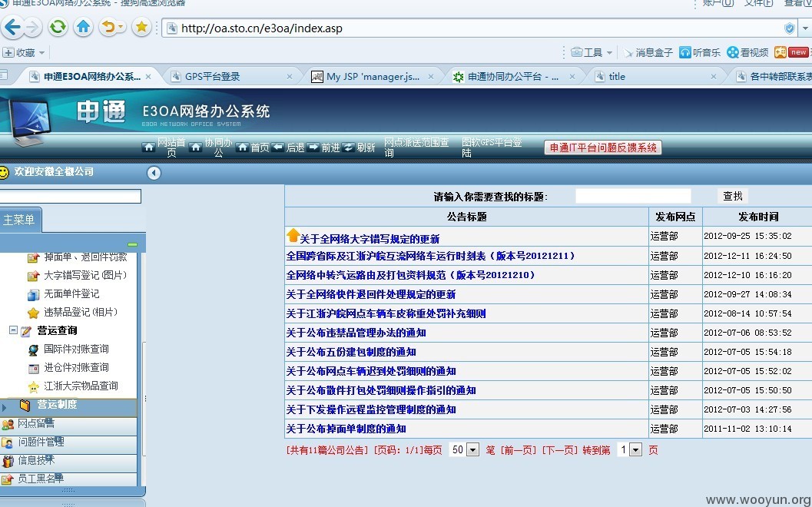Click the green minimize bar in menu header
Viewport: 812px width, 507px height.
[x=133, y=244]
